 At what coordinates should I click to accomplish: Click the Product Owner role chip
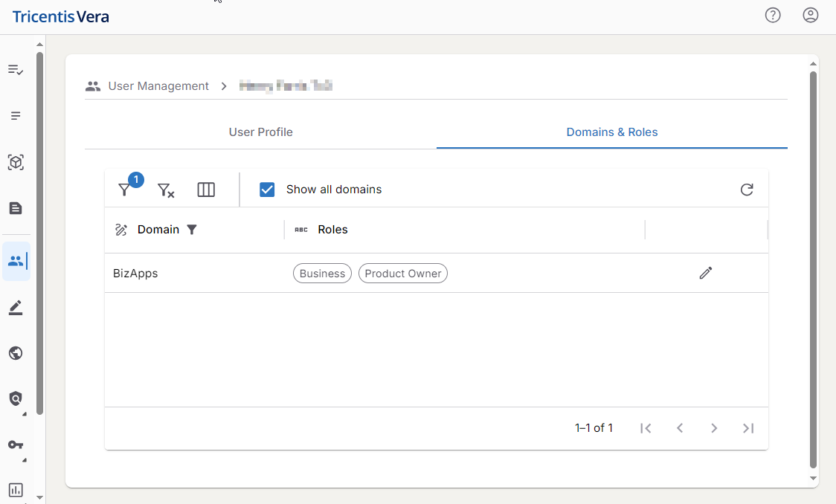click(x=403, y=274)
